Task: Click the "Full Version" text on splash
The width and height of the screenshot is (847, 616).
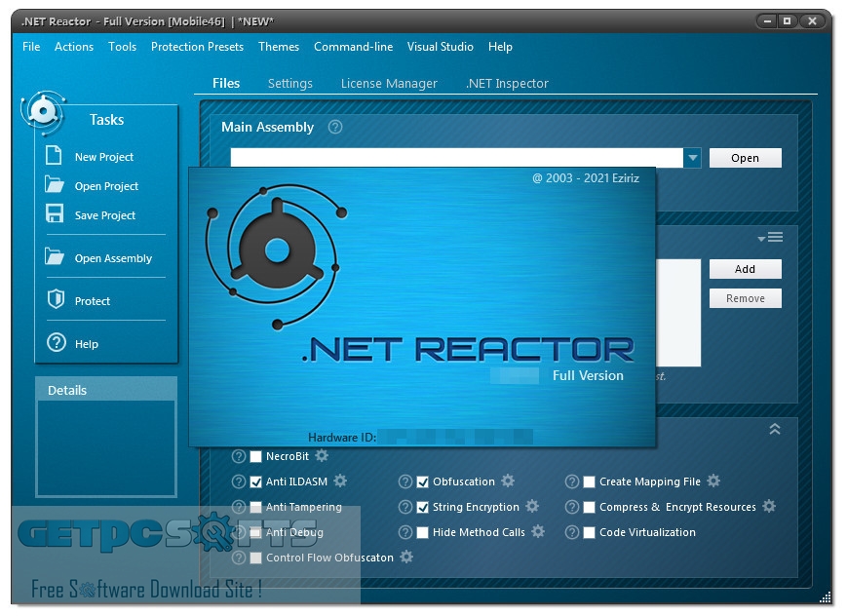Action: (588, 375)
